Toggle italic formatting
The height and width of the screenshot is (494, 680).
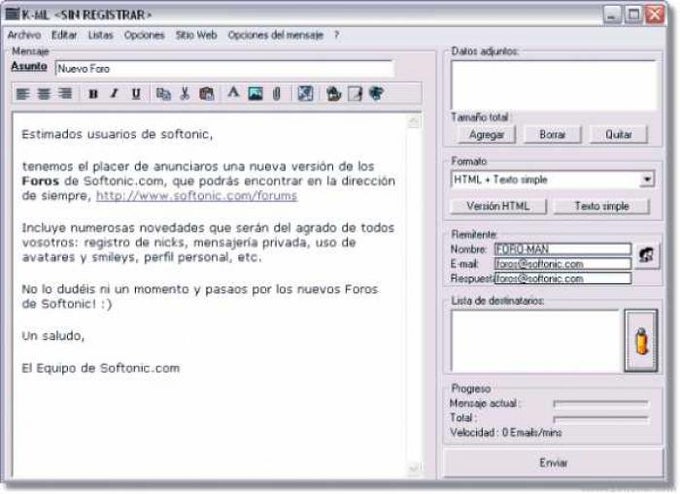point(114,94)
